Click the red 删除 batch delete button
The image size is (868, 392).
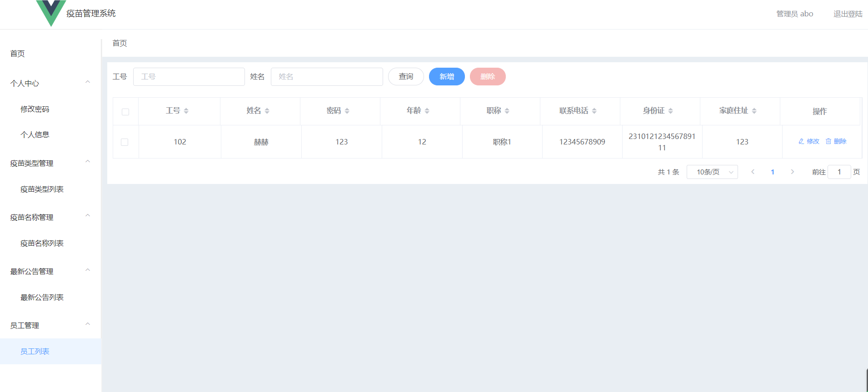pyautogui.click(x=488, y=76)
